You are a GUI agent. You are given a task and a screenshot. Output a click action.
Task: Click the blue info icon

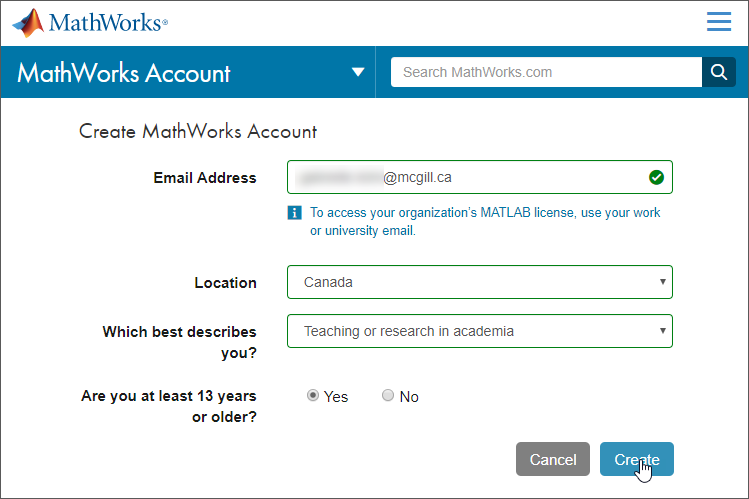tap(294, 212)
